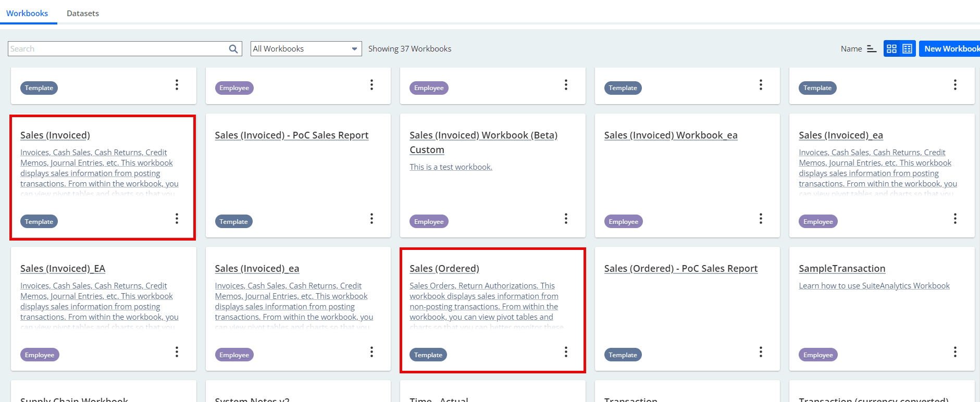Open kebab menu on Sales (Invoiced)_EA card

pyautogui.click(x=177, y=351)
